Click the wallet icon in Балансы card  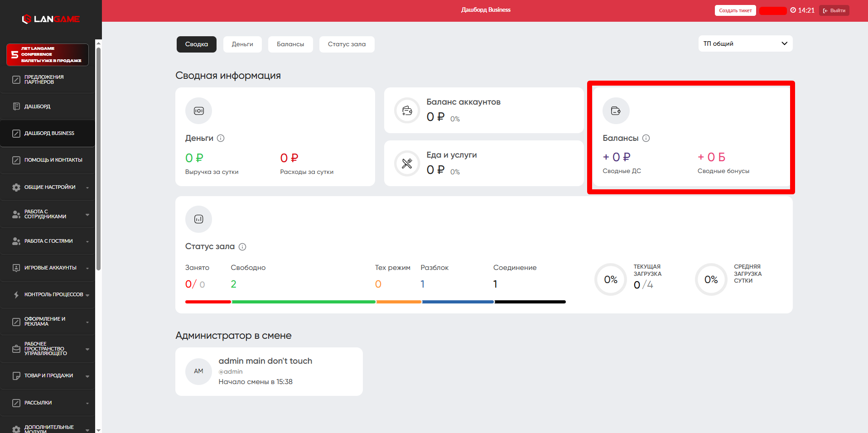(616, 111)
